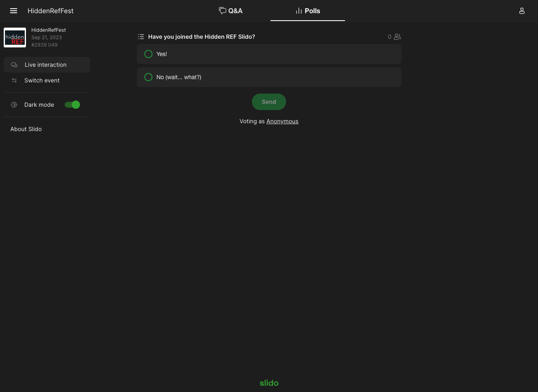Click the slido logo at the bottom

click(269, 383)
